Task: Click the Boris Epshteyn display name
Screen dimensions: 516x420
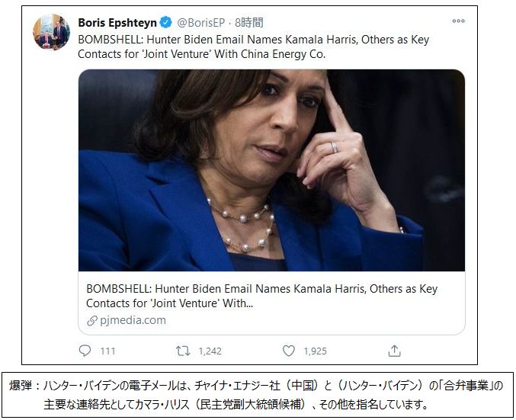Action: click(117, 22)
